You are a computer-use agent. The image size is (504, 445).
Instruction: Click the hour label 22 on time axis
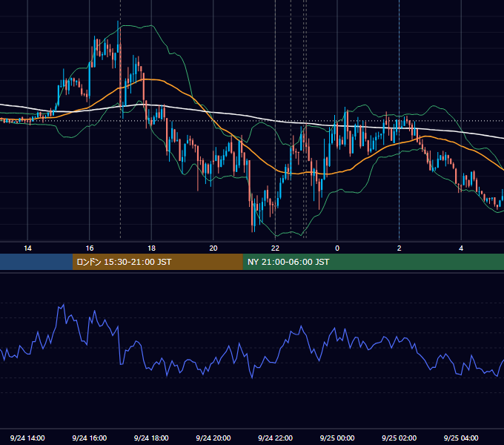pyautogui.click(x=275, y=248)
